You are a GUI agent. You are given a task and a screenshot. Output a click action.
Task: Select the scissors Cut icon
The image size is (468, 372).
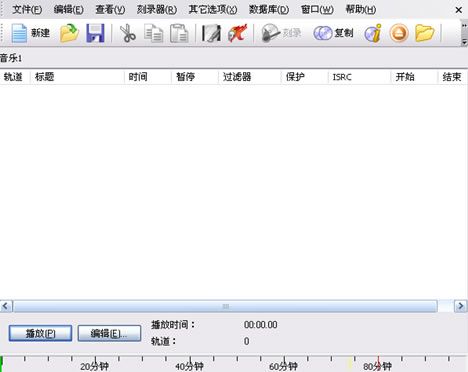(128, 33)
